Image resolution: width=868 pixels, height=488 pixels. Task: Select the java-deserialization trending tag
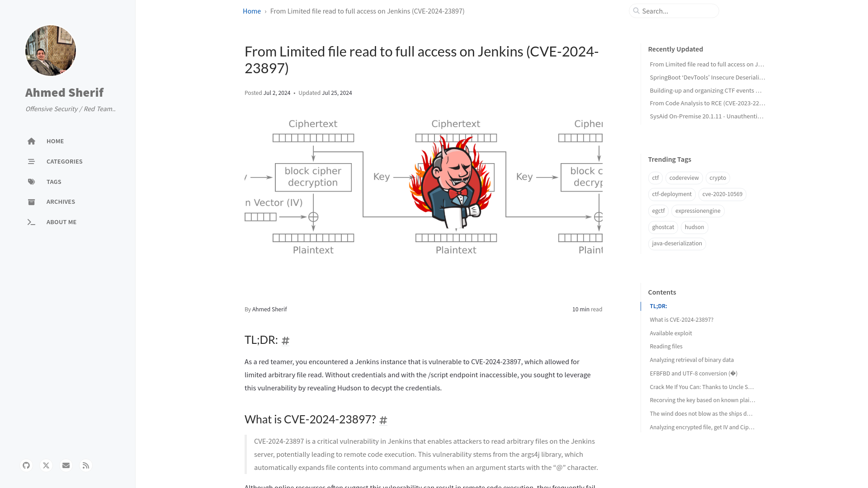pos(677,243)
